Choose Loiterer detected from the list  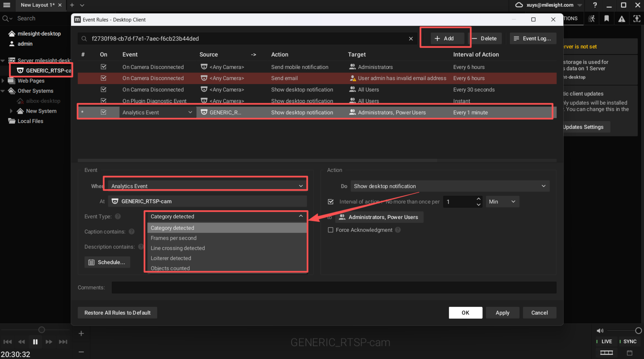pyautogui.click(x=171, y=258)
